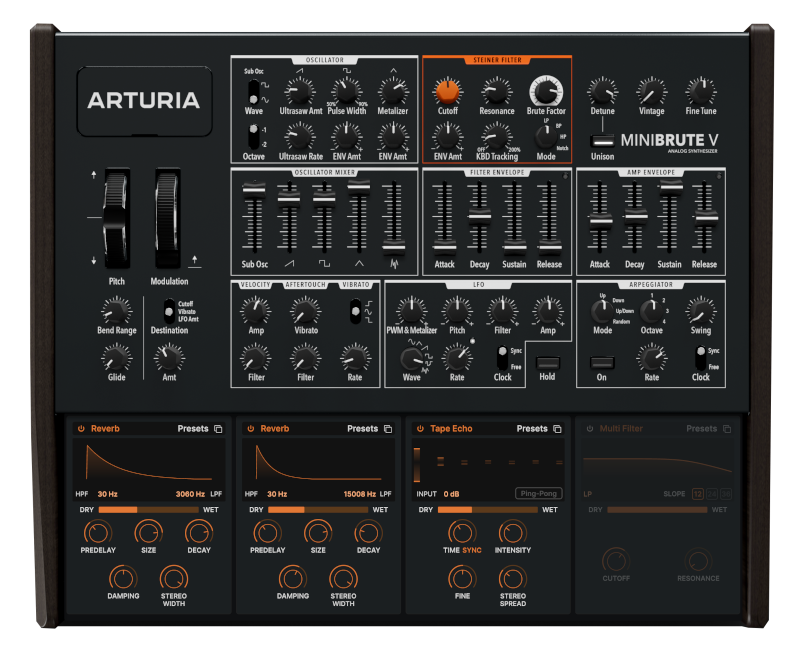
Task: Open the first Reverb effect type menu
Action: click(x=105, y=429)
